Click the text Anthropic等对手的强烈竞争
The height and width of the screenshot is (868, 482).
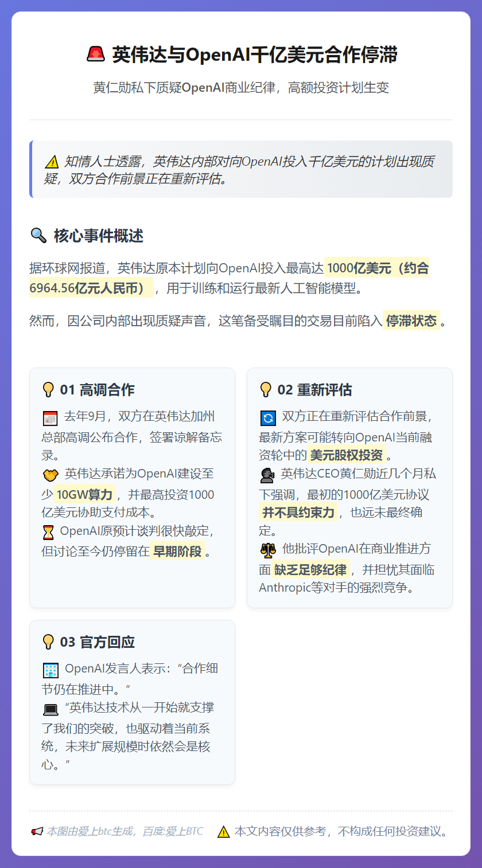(x=336, y=588)
